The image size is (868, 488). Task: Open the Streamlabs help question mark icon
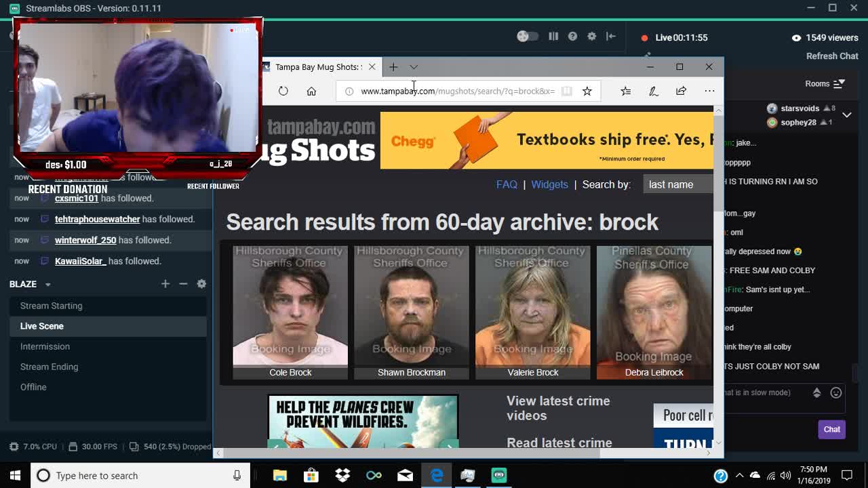click(572, 37)
